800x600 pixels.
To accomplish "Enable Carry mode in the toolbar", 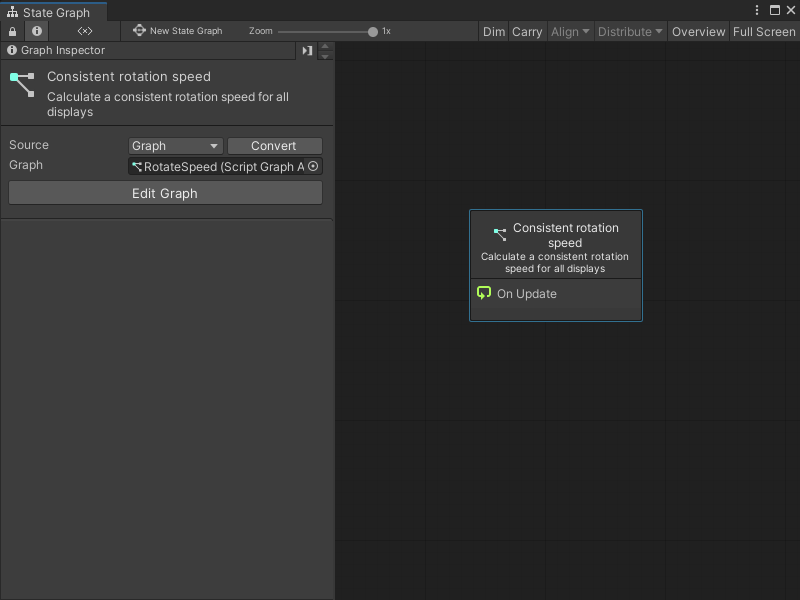I will [527, 31].
